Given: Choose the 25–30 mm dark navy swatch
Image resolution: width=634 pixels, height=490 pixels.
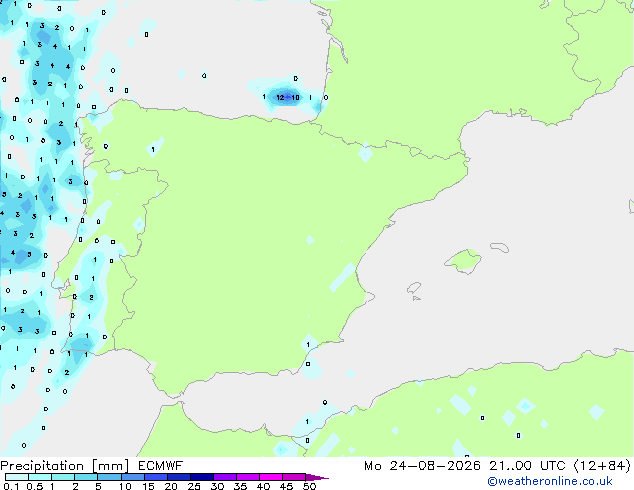Looking at the screenshot, I should tap(201, 477).
